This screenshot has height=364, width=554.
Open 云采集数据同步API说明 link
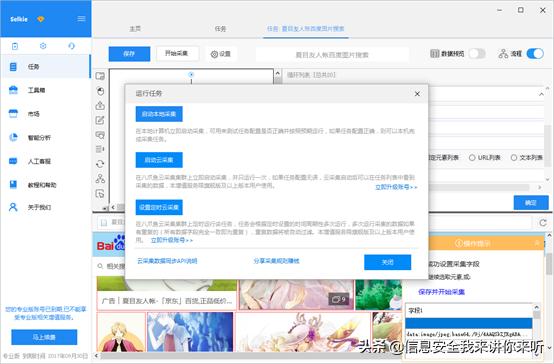click(x=167, y=261)
